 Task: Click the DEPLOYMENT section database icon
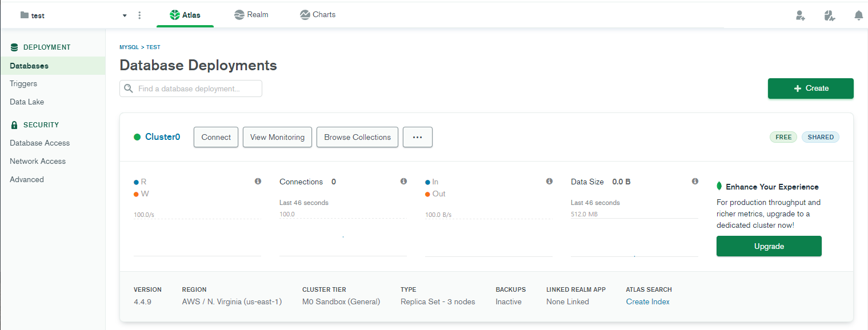pos(14,47)
